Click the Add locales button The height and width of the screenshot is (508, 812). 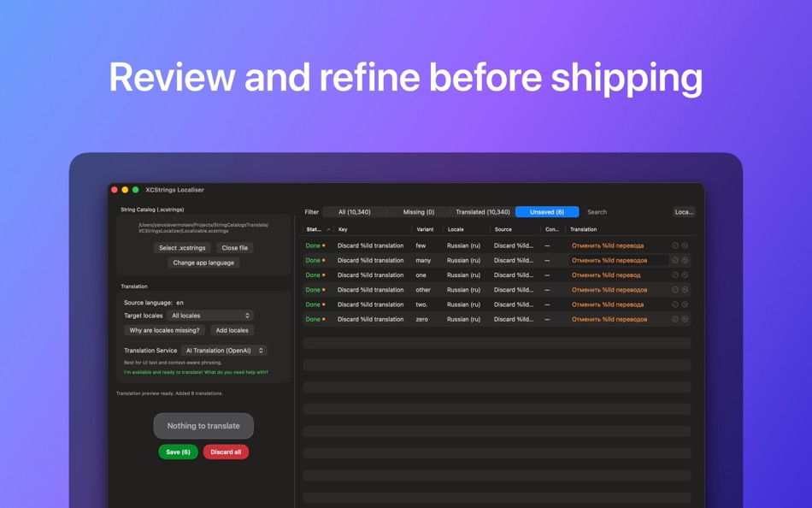click(x=232, y=330)
